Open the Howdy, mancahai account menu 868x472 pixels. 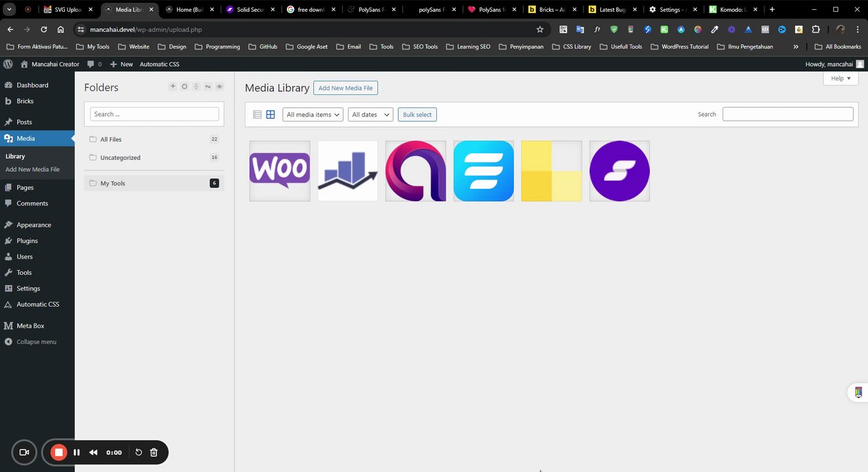(x=835, y=64)
